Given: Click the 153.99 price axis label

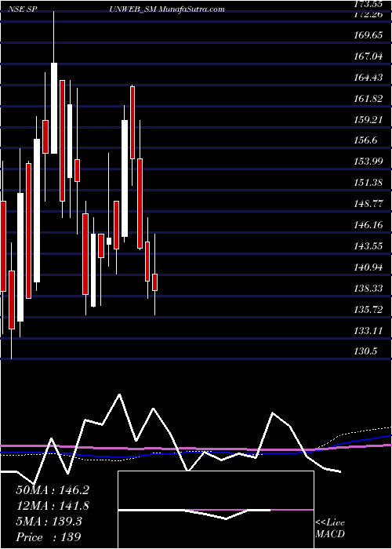Looking at the screenshot, I should tap(368, 162).
